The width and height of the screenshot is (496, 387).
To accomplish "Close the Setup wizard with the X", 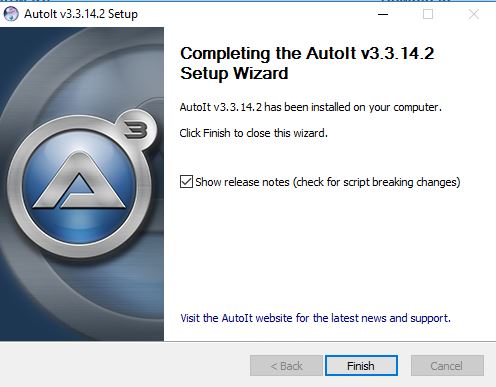I will coord(474,14).
